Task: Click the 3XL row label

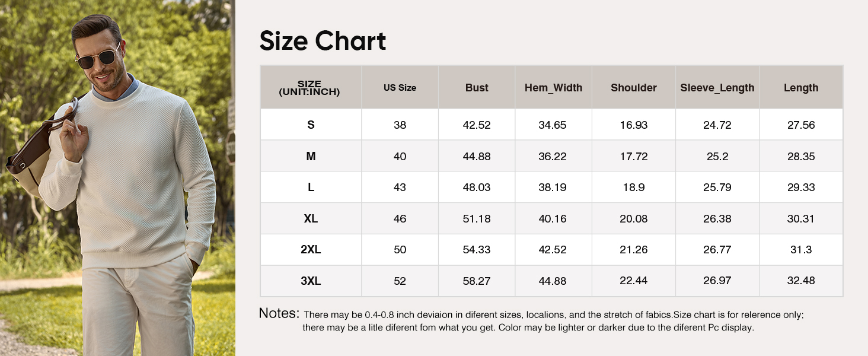Action: [x=311, y=281]
